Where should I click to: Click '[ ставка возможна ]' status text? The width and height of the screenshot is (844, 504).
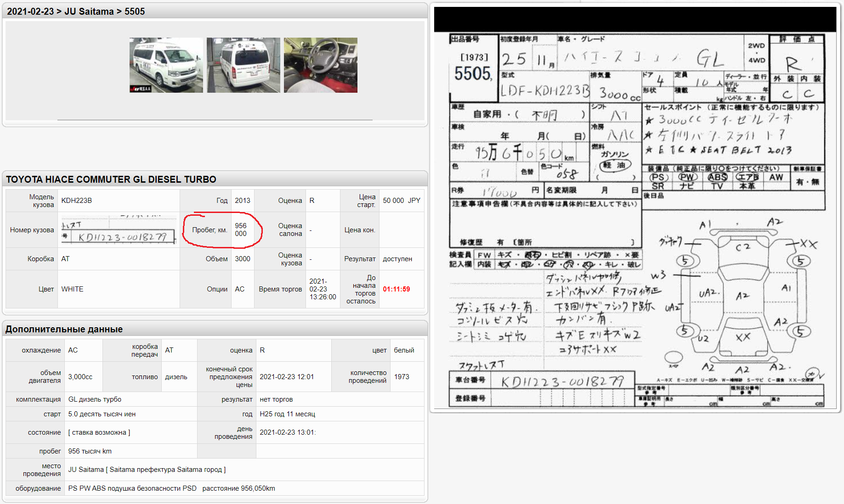point(99,432)
